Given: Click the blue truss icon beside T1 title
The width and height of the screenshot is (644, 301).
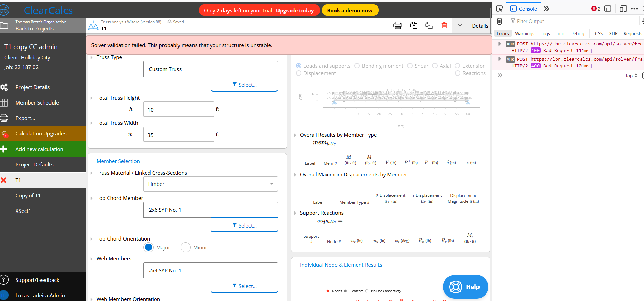Looking at the screenshot, I should (93, 26).
